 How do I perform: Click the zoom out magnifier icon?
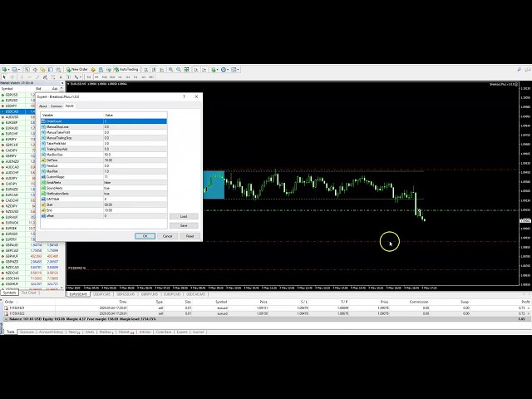click(178, 69)
